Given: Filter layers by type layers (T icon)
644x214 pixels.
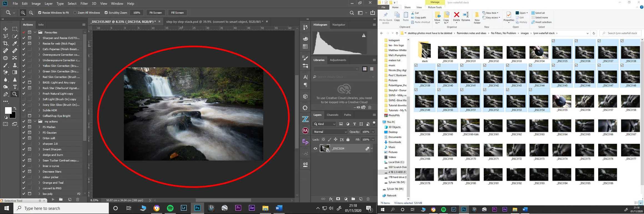Looking at the screenshot, I should pos(354,124).
